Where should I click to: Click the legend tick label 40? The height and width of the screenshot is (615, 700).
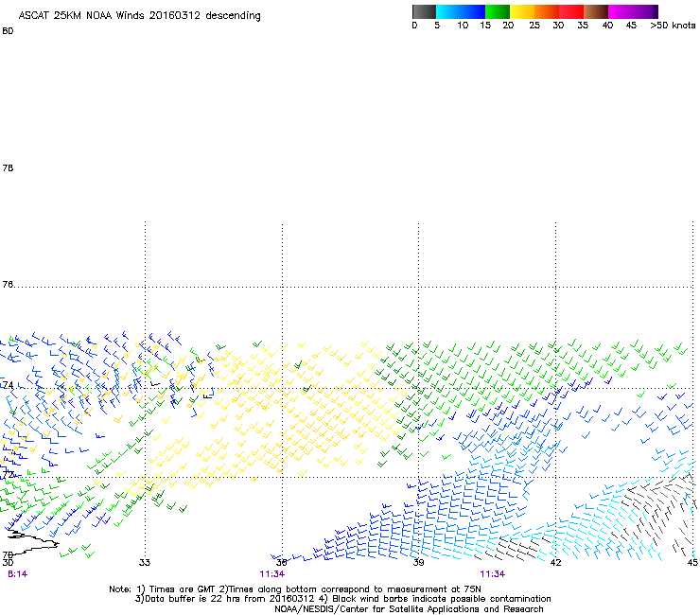(x=607, y=26)
